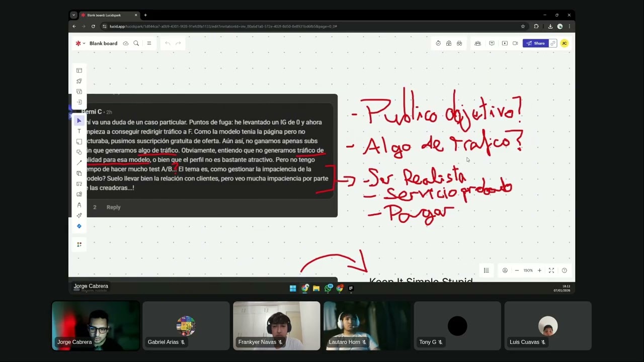Open the Windows Start menu
This screenshot has width=644, height=362.
click(293, 288)
